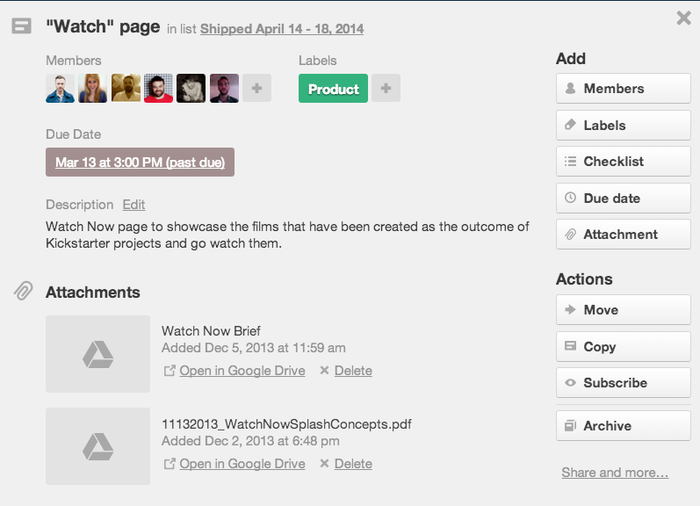
Task: Open the Shipped April 14 - 18 list link
Action: click(x=282, y=29)
